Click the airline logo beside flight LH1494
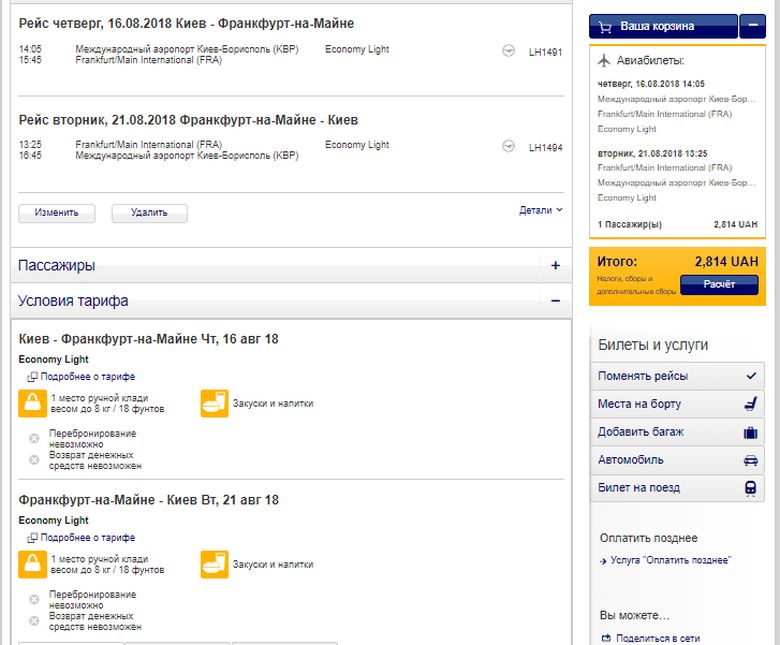780x645 pixels. (509, 147)
